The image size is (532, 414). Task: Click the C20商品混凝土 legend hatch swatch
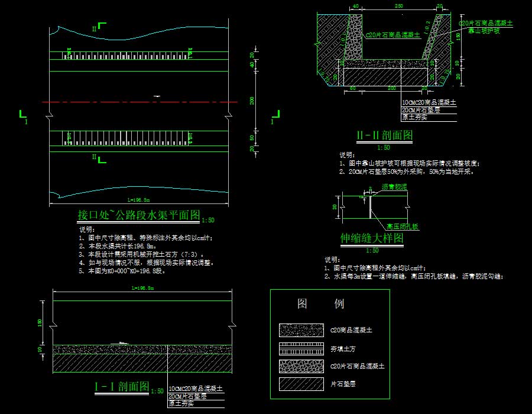point(301,330)
